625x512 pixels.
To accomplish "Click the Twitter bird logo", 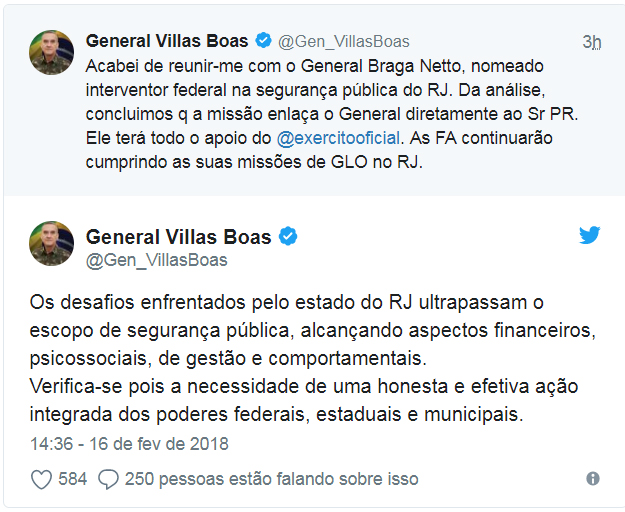I will [x=590, y=236].
